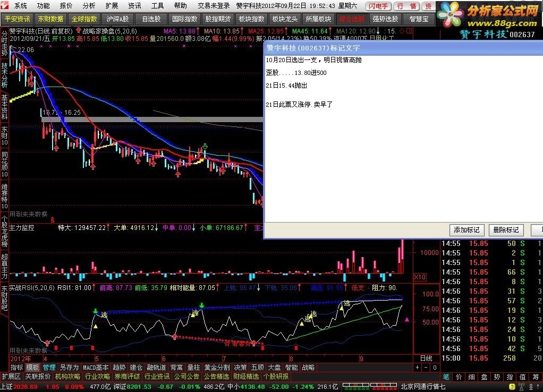Click the diamond icon above the chart
The height and width of the screenshot is (392, 543).
point(402,31)
